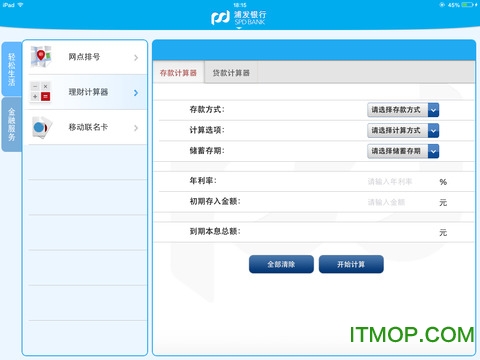
Task: Select the 网点排号 menu label
Action: point(84,57)
